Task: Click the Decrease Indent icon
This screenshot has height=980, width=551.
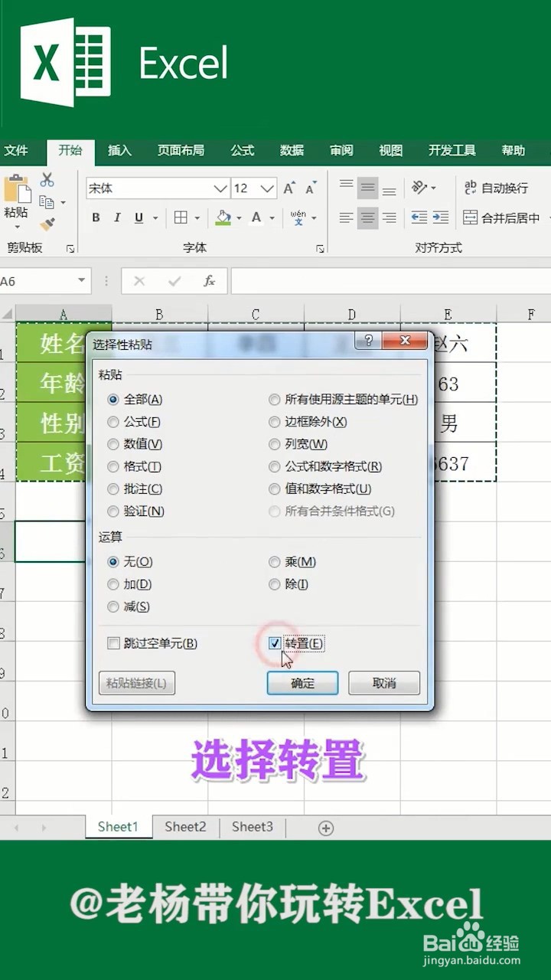Action: coord(419,218)
